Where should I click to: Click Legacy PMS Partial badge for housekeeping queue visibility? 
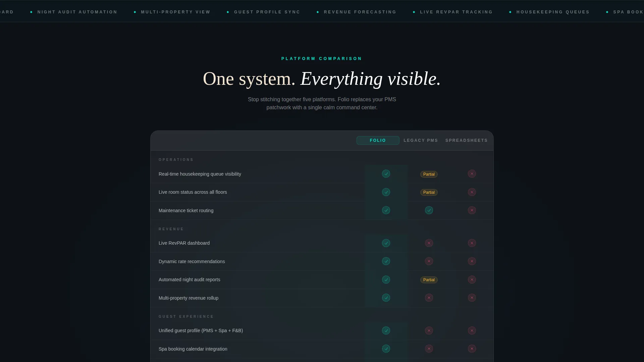coord(429,174)
